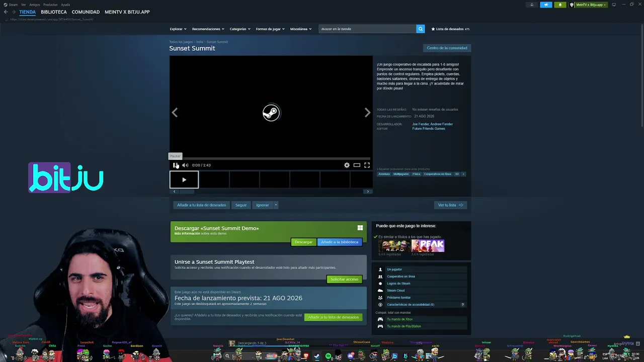This screenshot has height=362, width=644.
Task: Open the Productos menu
Action: point(50,5)
